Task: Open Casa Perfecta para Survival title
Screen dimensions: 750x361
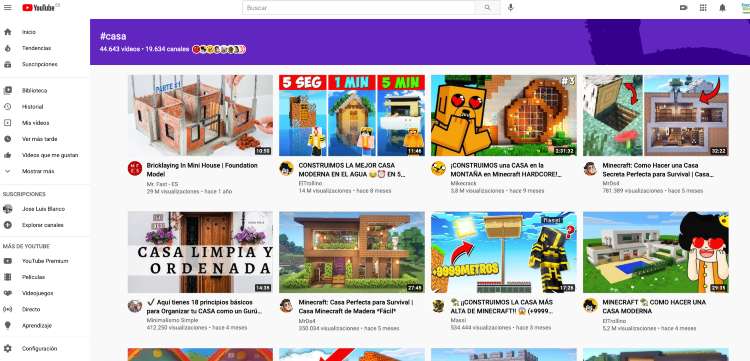Action: (x=355, y=307)
